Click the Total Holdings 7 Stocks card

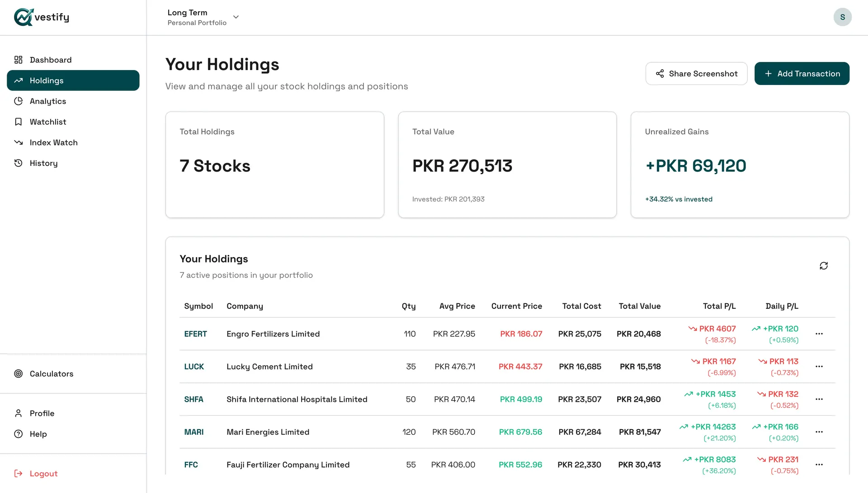coord(275,165)
